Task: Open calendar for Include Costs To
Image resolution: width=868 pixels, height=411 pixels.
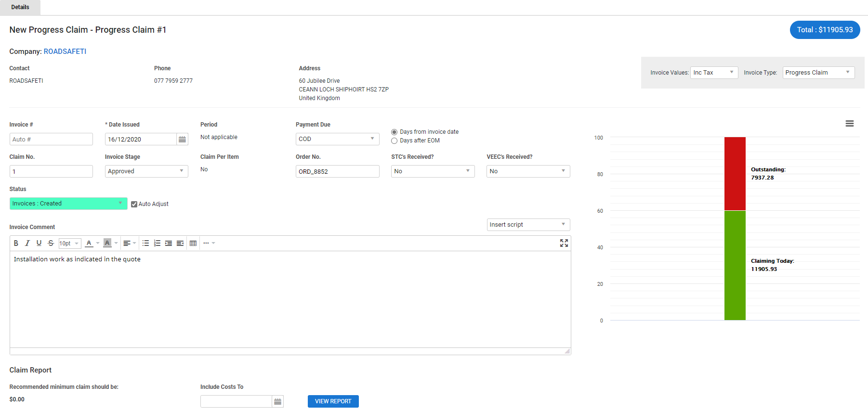Action: 278,401
